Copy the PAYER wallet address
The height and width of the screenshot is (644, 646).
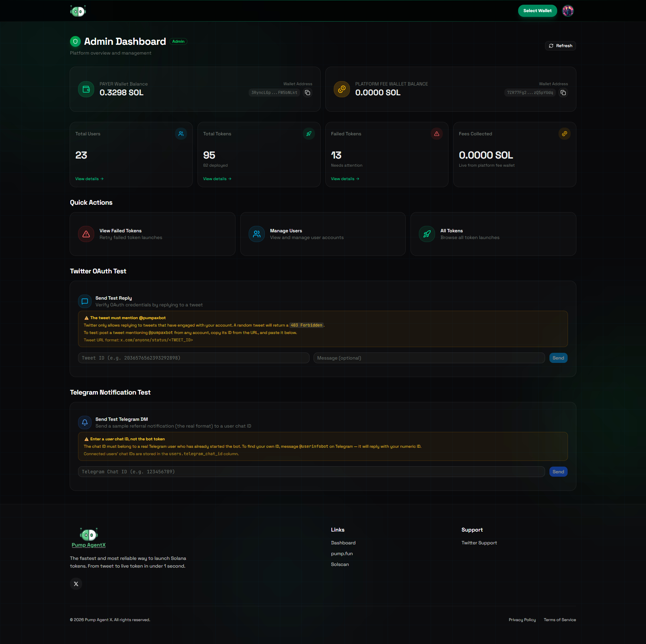[308, 93]
